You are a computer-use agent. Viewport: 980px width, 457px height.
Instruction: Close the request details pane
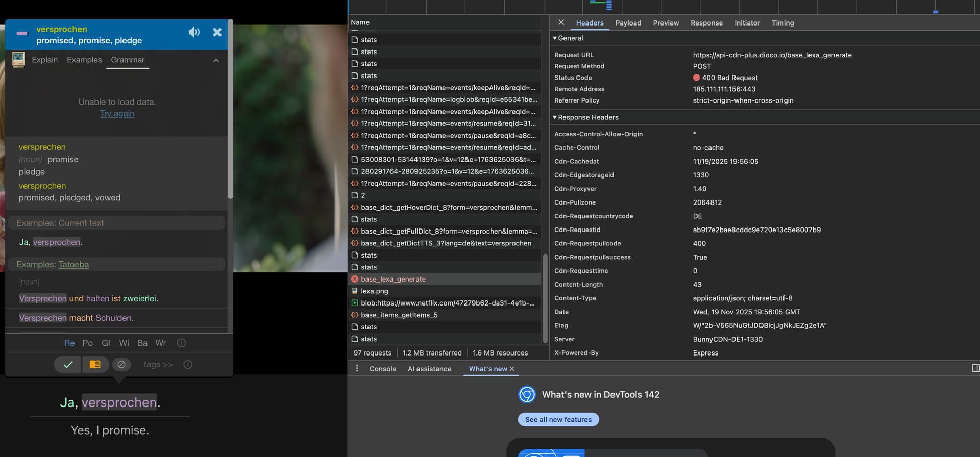tap(561, 22)
